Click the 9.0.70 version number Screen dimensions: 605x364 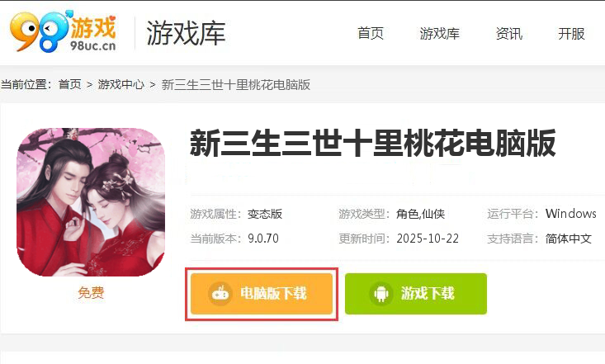coord(263,239)
